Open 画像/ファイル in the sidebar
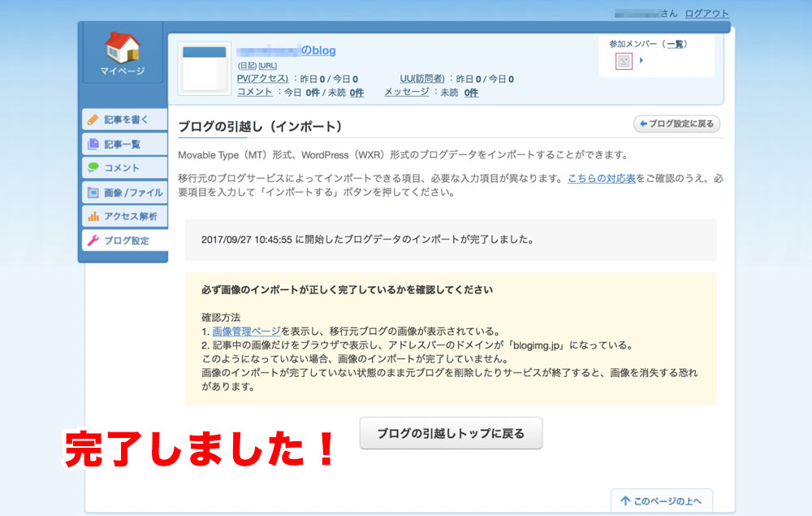This screenshot has width=812, height=516. point(124,193)
